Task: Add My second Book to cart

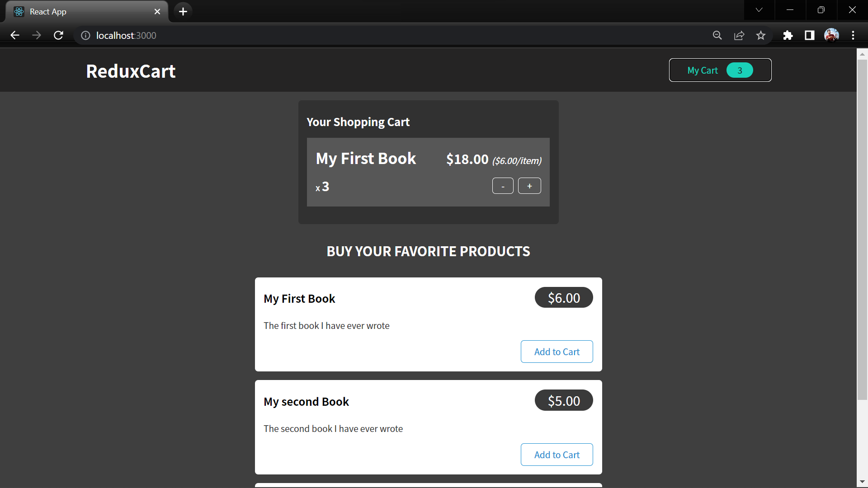Action: (557, 455)
